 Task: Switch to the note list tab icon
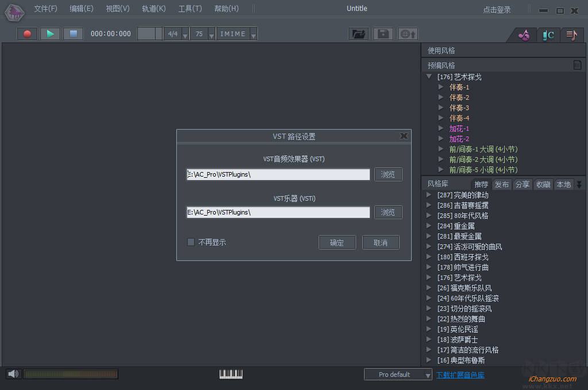pos(571,35)
